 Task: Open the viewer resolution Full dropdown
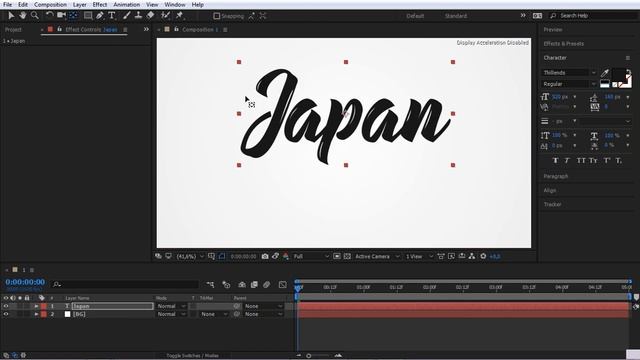point(311,256)
